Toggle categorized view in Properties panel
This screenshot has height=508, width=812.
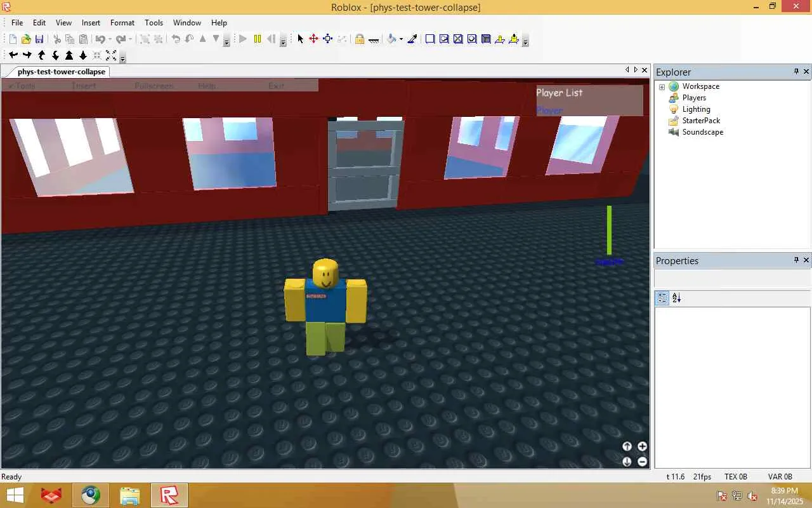point(662,298)
